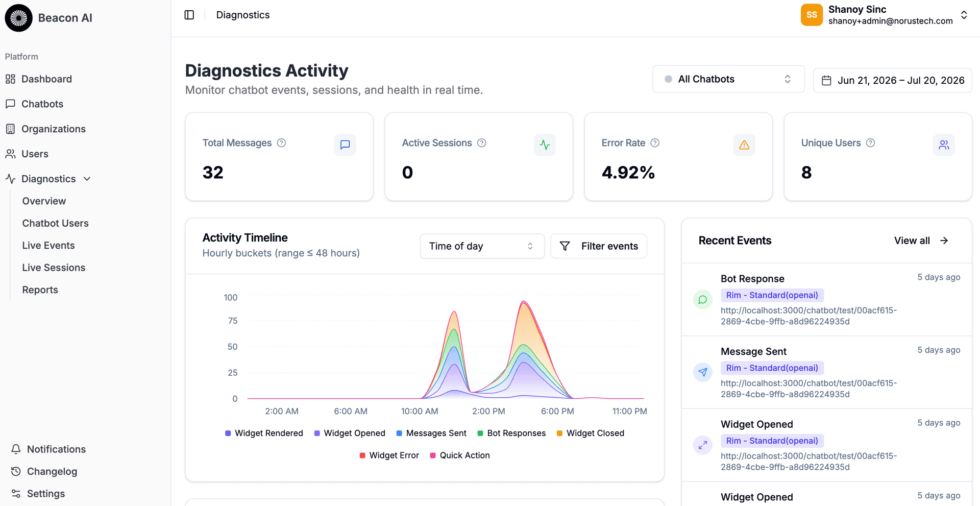Click the Dashboard grid icon in sidebar
980x506 pixels.
point(10,79)
